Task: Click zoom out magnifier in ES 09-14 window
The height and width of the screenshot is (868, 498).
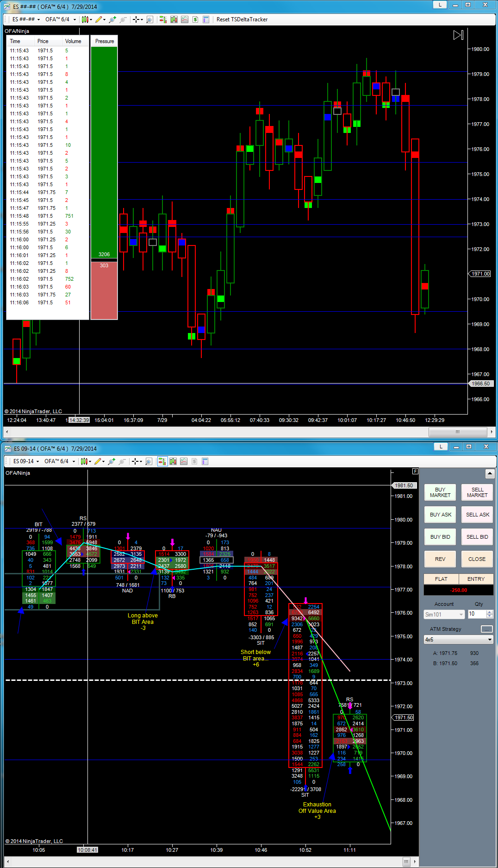Action: (x=122, y=461)
